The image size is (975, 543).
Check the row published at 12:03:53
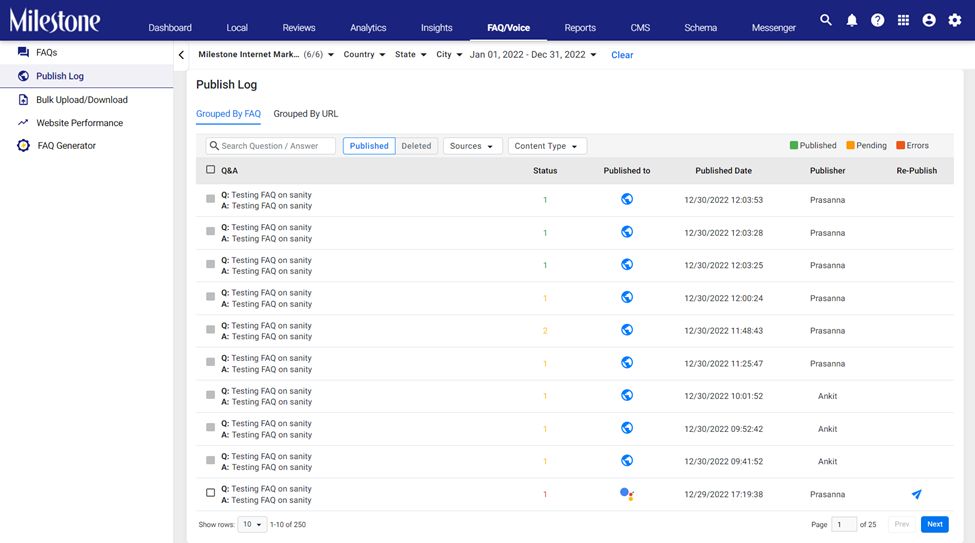click(210, 199)
